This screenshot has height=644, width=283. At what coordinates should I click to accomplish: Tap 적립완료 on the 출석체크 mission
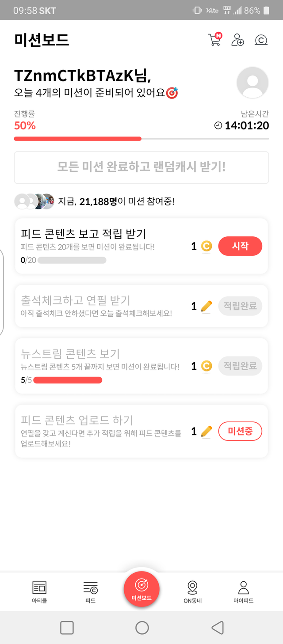pyautogui.click(x=240, y=306)
